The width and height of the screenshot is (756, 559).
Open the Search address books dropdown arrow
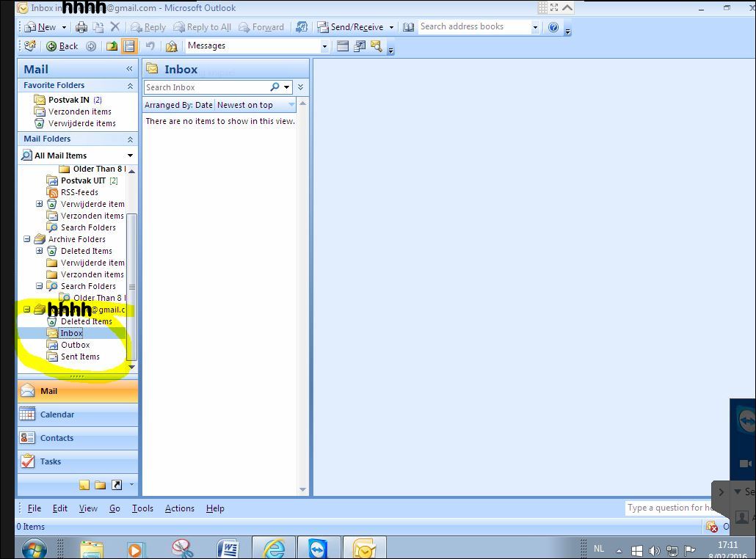[x=535, y=27]
